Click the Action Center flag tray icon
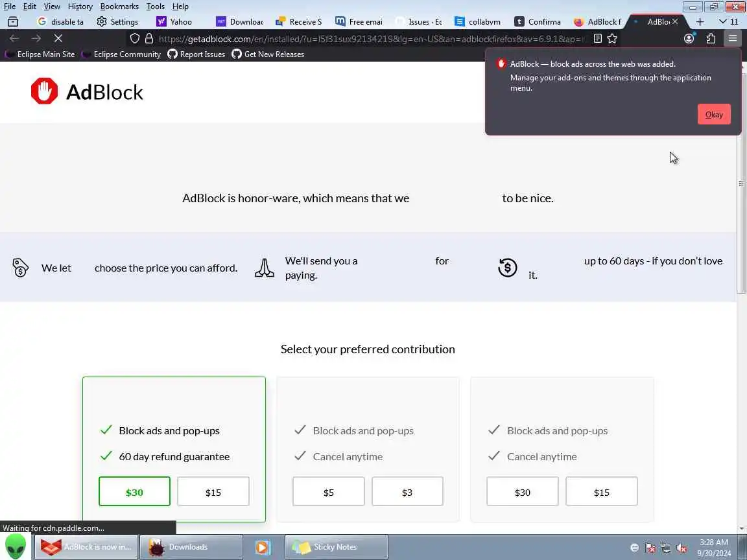The height and width of the screenshot is (560, 747). point(650,548)
